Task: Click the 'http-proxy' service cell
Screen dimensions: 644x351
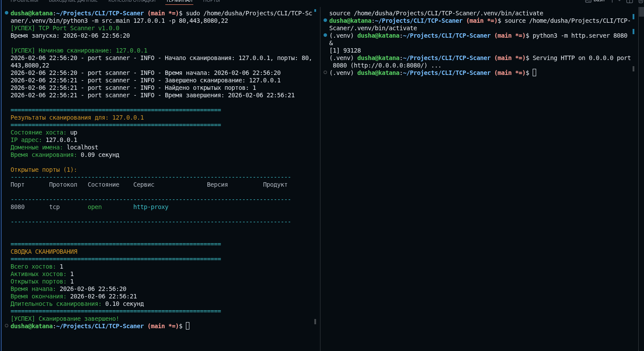Action: [151, 207]
